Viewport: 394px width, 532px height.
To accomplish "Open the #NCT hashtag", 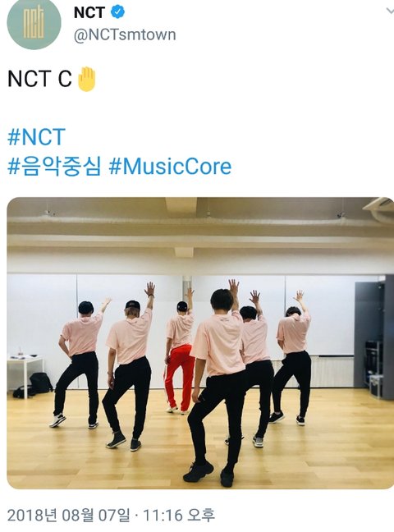I will pyautogui.click(x=36, y=137).
